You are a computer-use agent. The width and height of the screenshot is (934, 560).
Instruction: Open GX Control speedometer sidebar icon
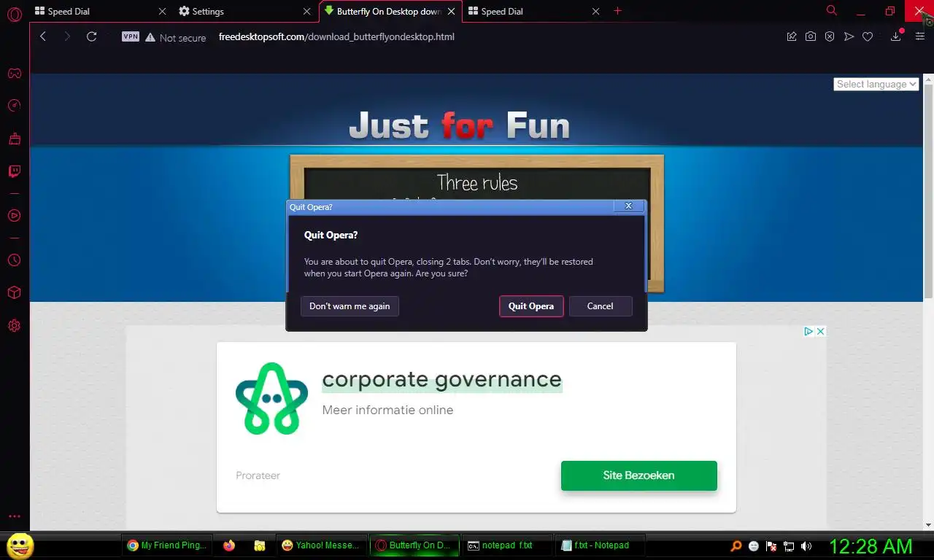click(x=14, y=106)
